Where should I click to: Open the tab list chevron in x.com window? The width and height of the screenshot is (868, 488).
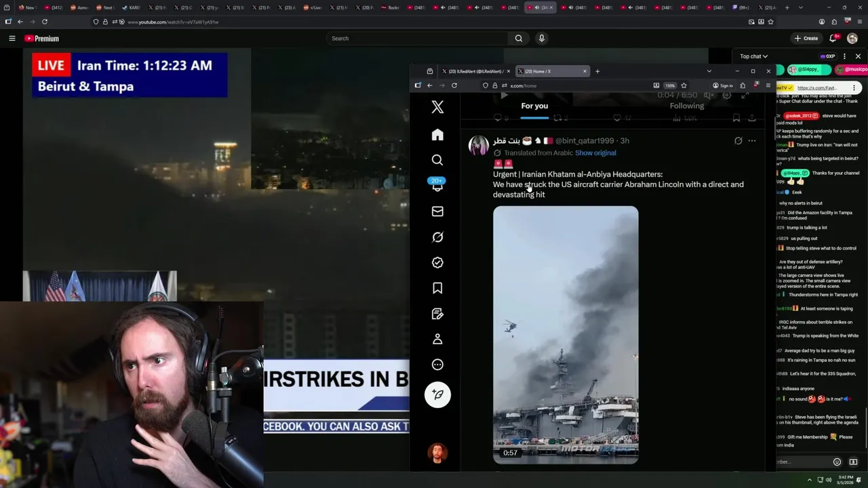click(709, 71)
